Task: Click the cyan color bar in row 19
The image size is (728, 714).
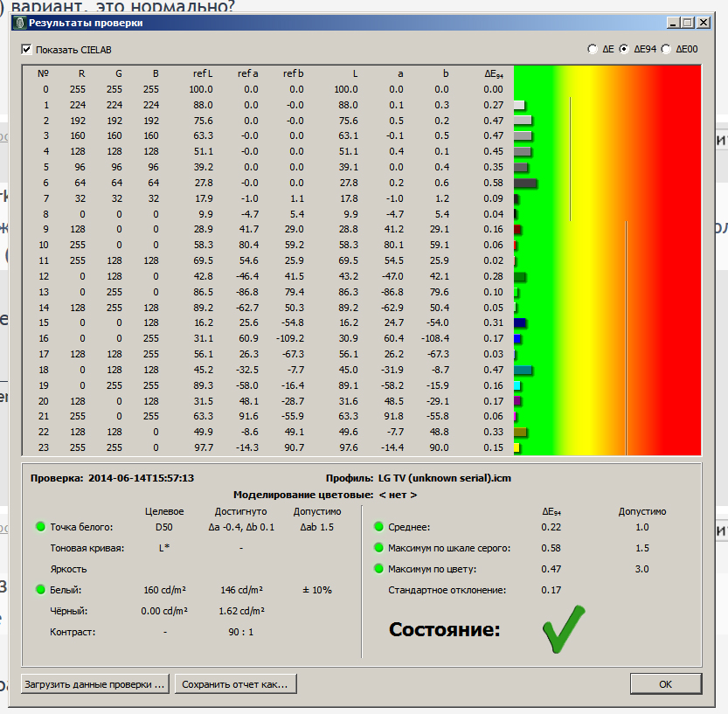Action: point(517,385)
